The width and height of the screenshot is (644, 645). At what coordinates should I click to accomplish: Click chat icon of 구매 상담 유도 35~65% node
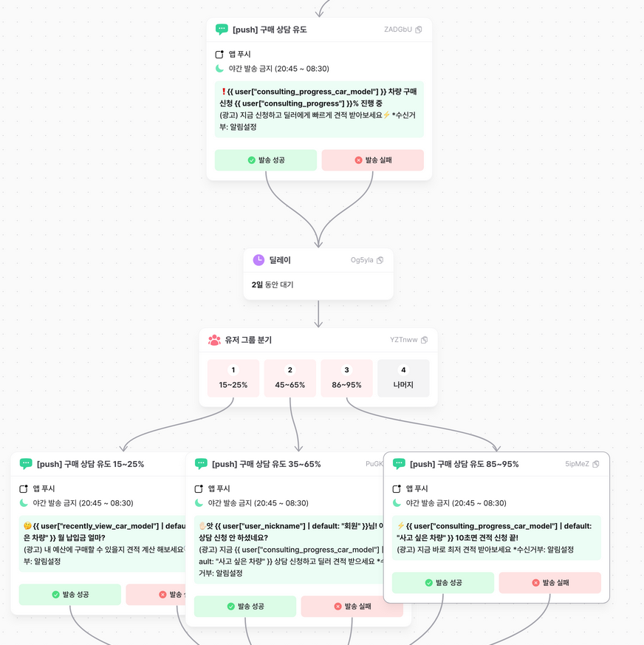(201, 464)
